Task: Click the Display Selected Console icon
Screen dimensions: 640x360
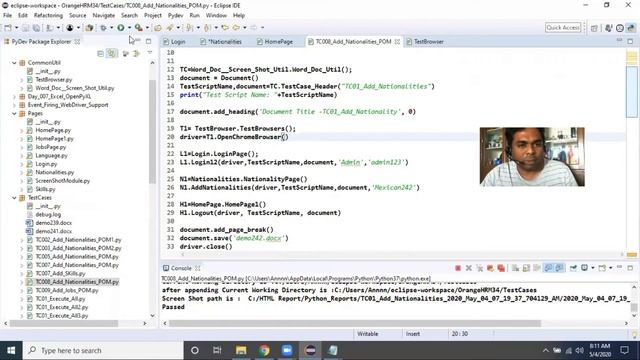Action: 584,268
